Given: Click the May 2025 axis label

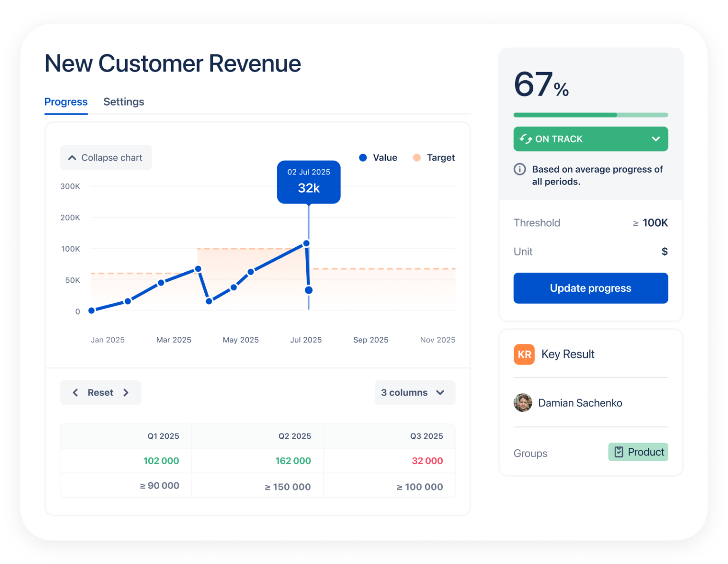Looking at the screenshot, I should [x=241, y=340].
